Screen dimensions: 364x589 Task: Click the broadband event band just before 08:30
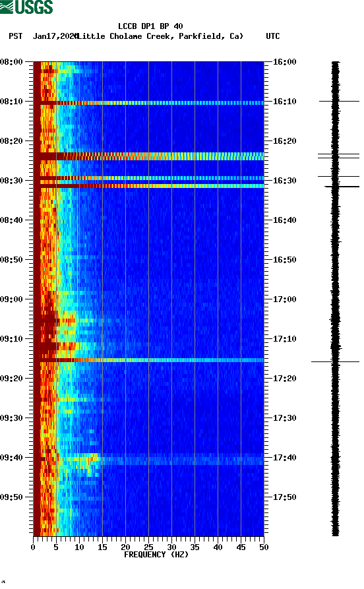(x=148, y=178)
